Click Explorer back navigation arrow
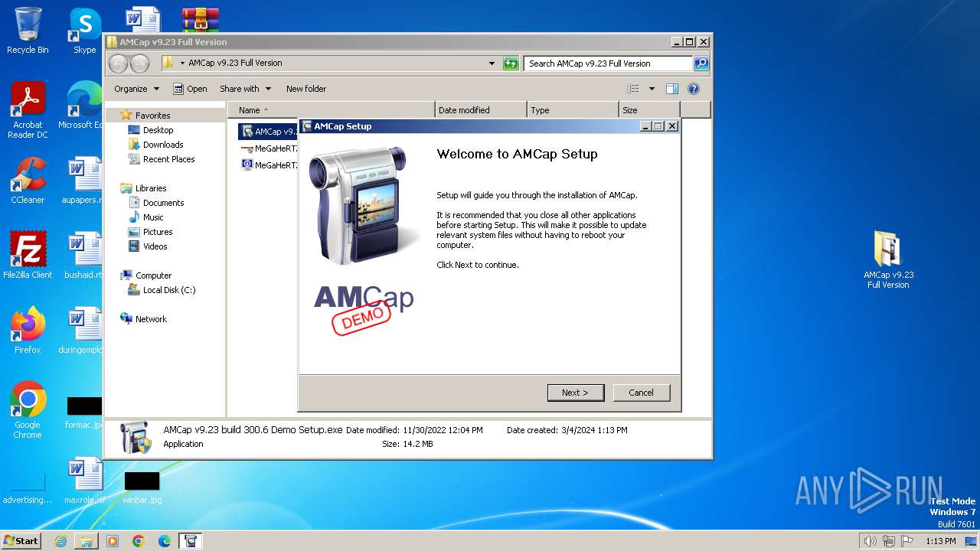 coord(118,64)
